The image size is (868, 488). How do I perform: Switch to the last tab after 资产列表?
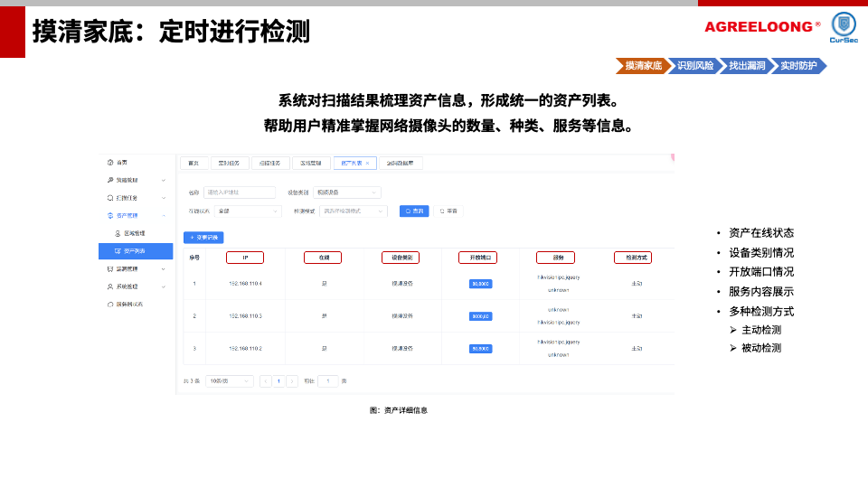(401, 164)
